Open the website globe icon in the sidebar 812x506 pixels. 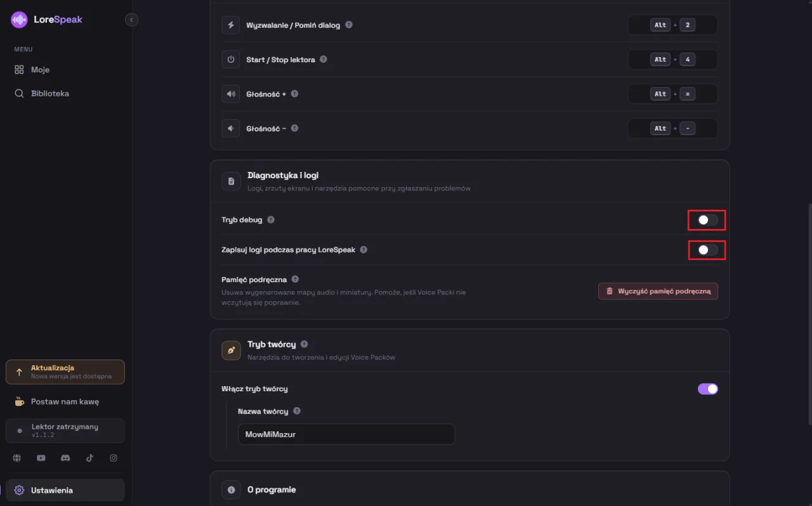pyautogui.click(x=17, y=458)
